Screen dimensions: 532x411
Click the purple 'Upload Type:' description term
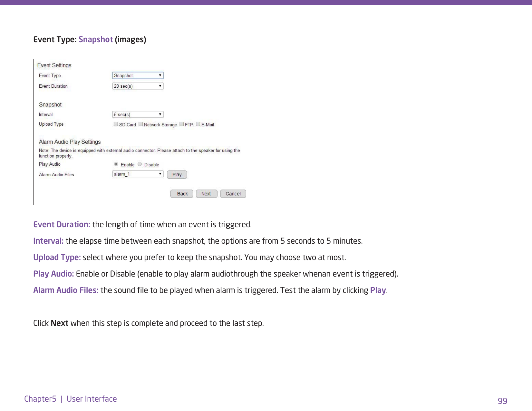click(57, 257)
